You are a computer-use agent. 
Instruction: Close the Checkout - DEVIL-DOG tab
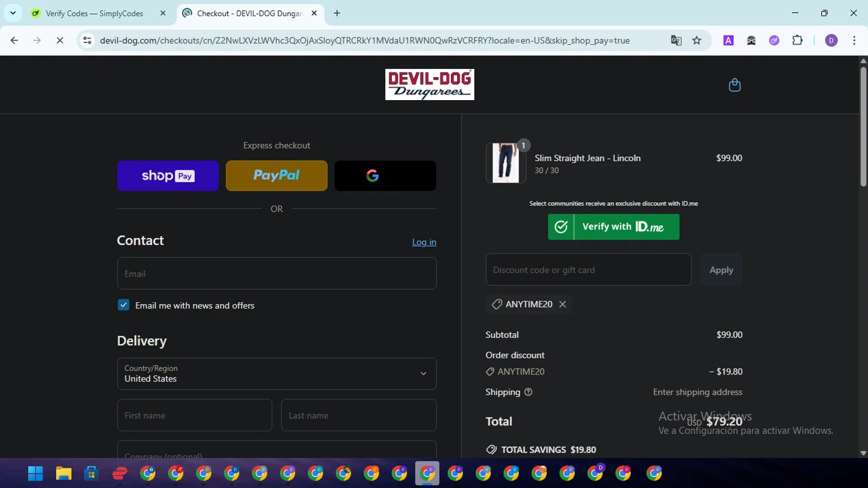tap(314, 13)
